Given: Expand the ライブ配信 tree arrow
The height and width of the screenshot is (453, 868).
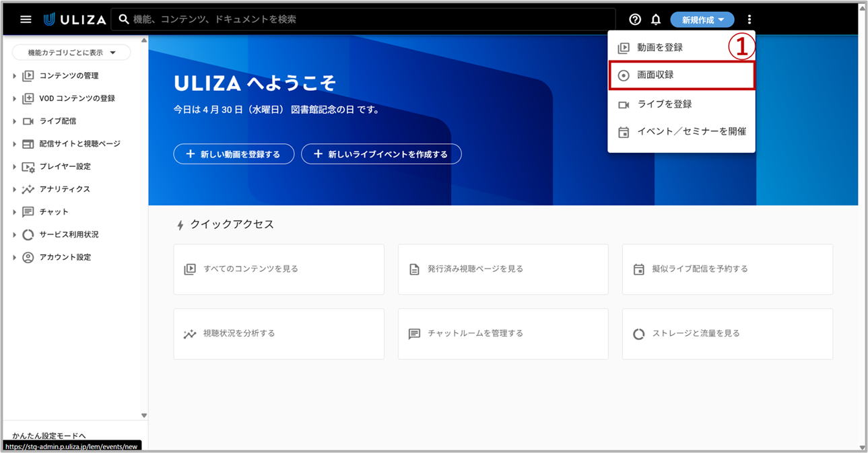Looking at the screenshot, I should coord(14,122).
